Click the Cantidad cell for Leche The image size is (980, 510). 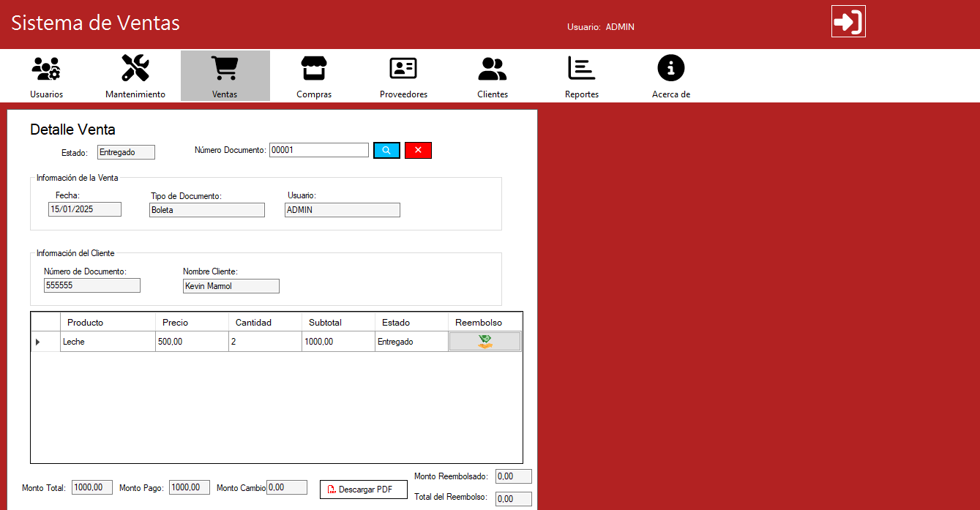point(265,342)
